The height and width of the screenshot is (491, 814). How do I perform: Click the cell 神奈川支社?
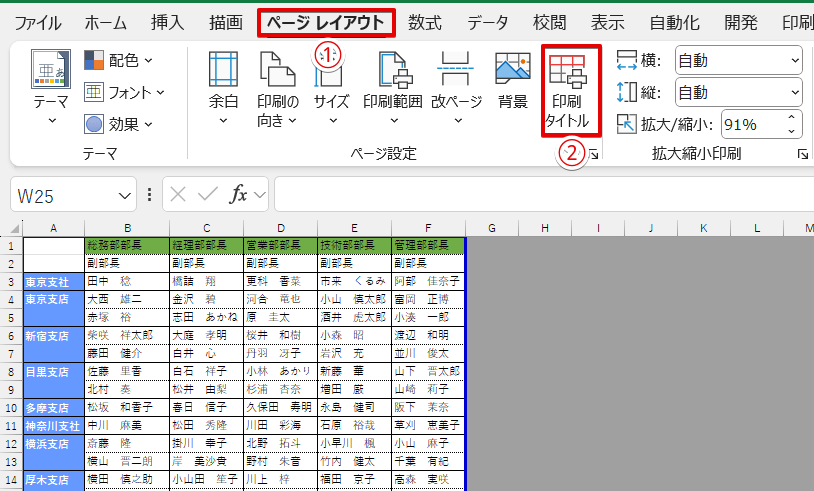tap(53, 426)
